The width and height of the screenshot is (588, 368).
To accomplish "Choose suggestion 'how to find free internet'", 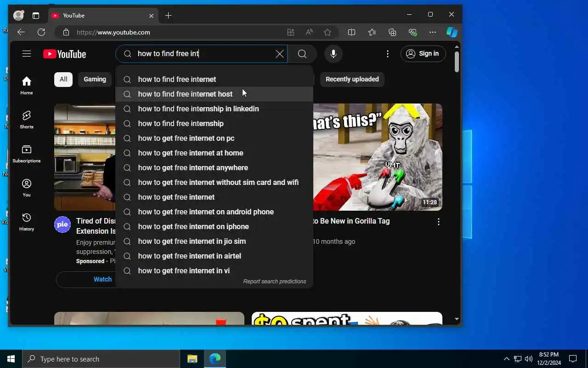I will [x=215, y=79].
